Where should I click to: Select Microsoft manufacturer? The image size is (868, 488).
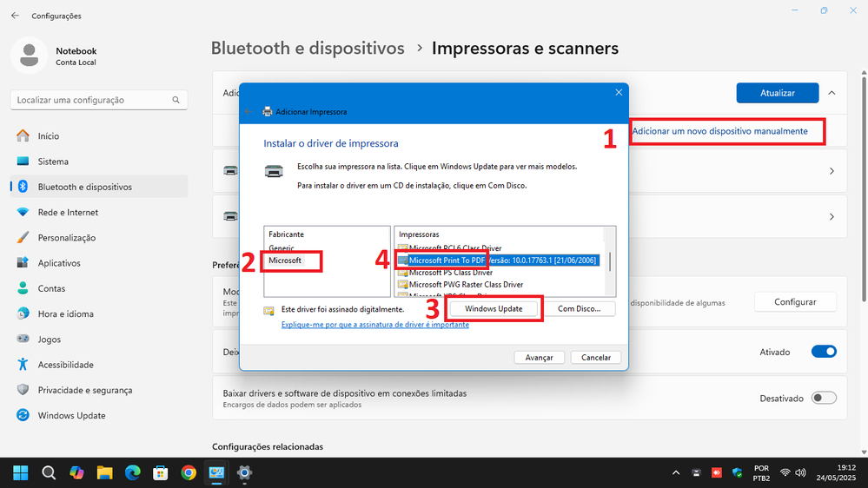click(x=285, y=260)
